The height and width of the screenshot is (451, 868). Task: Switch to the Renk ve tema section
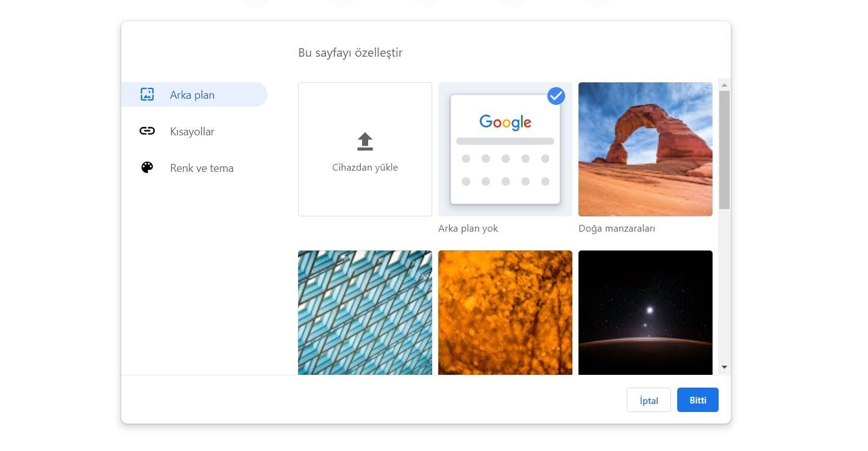(201, 168)
